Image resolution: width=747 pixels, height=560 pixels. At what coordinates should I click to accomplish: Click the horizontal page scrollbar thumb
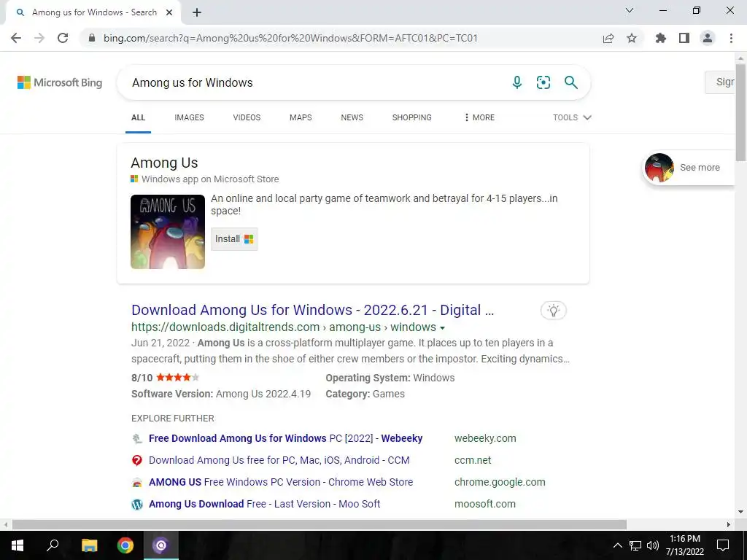tap(320, 524)
